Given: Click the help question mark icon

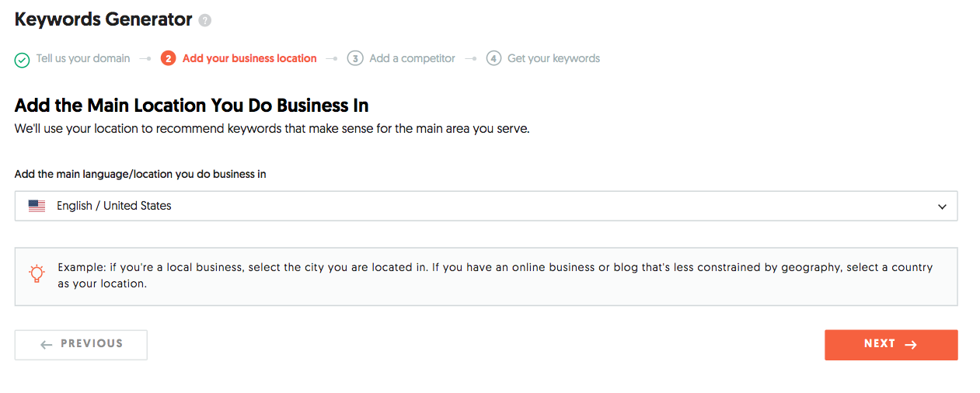Looking at the screenshot, I should pos(204,21).
